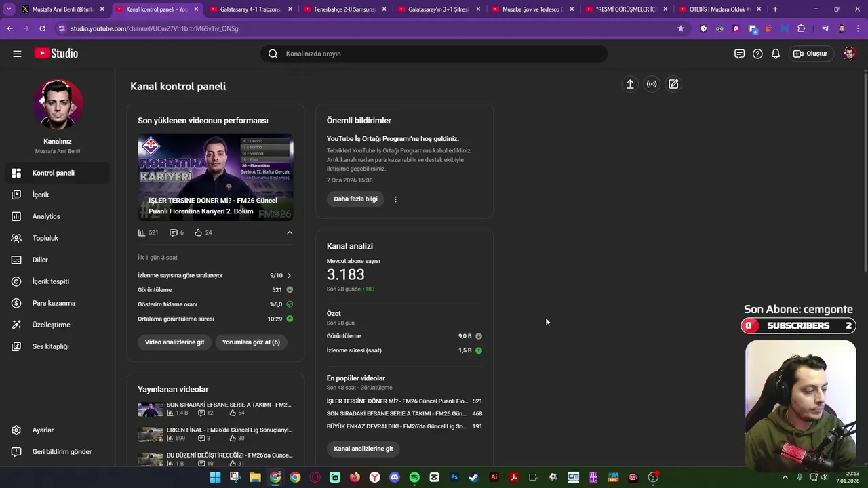The height and width of the screenshot is (488, 868).
Task: Click Kanal analizlerine git button
Action: coord(363,449)
